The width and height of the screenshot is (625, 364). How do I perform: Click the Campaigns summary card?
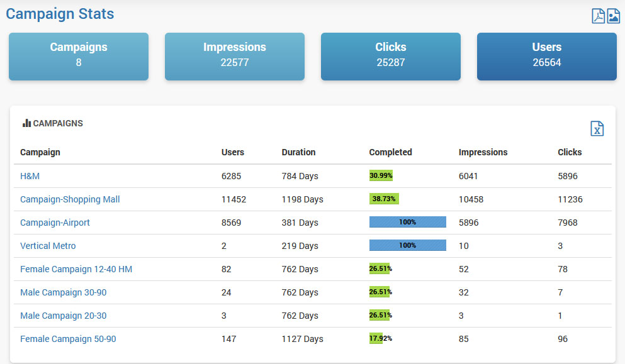(79, 57)
